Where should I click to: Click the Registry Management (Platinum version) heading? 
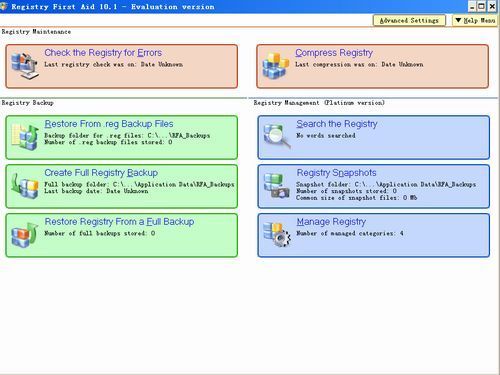pos(319,103)
